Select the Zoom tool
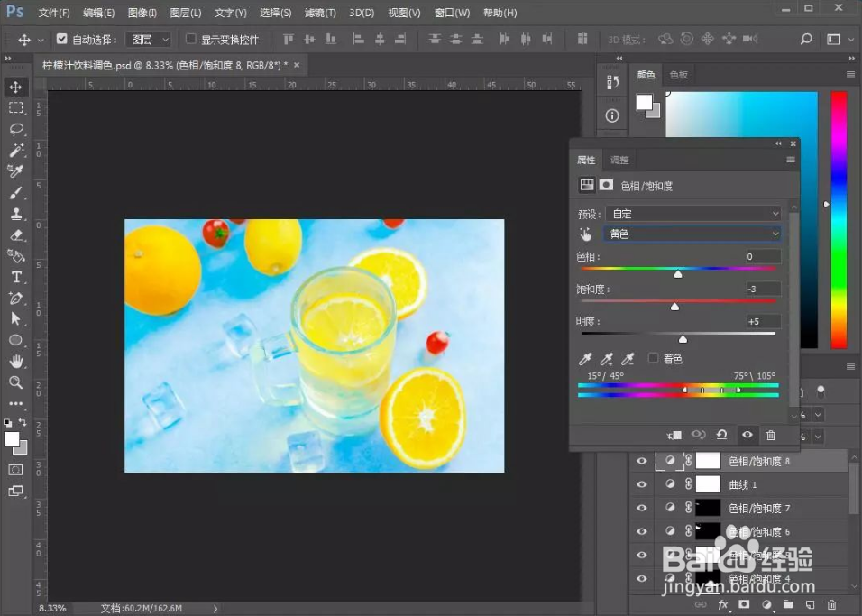 [15, 382]
